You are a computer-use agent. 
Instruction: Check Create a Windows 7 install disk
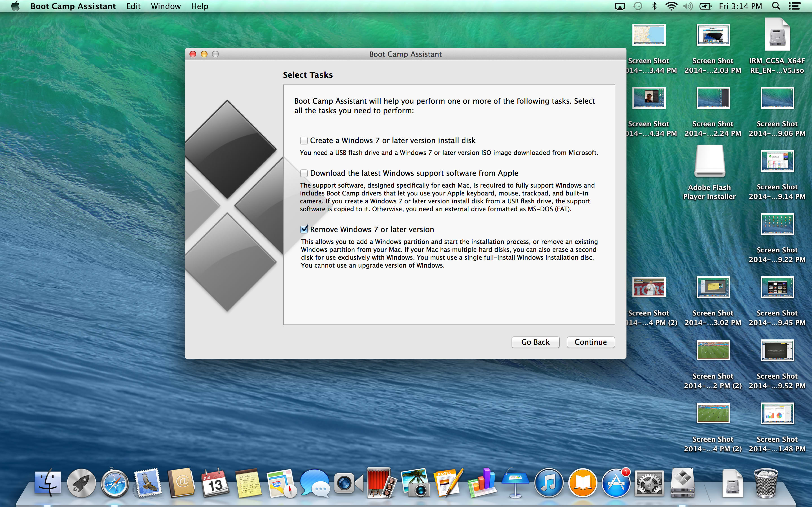coord(304,141)
